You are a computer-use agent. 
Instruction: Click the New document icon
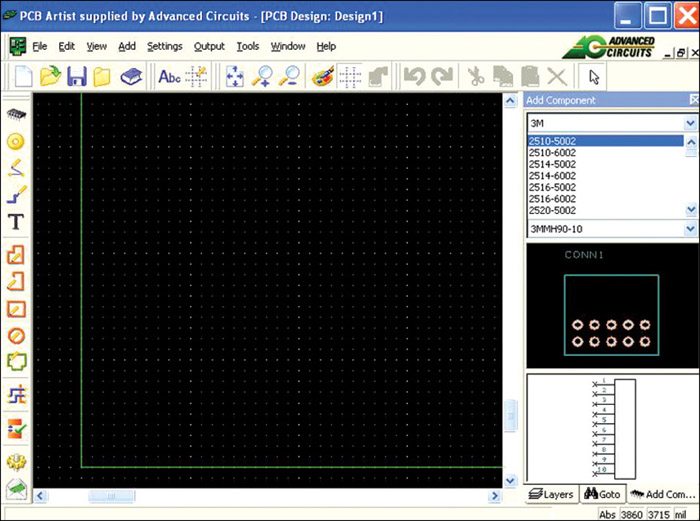coord(23,76)
